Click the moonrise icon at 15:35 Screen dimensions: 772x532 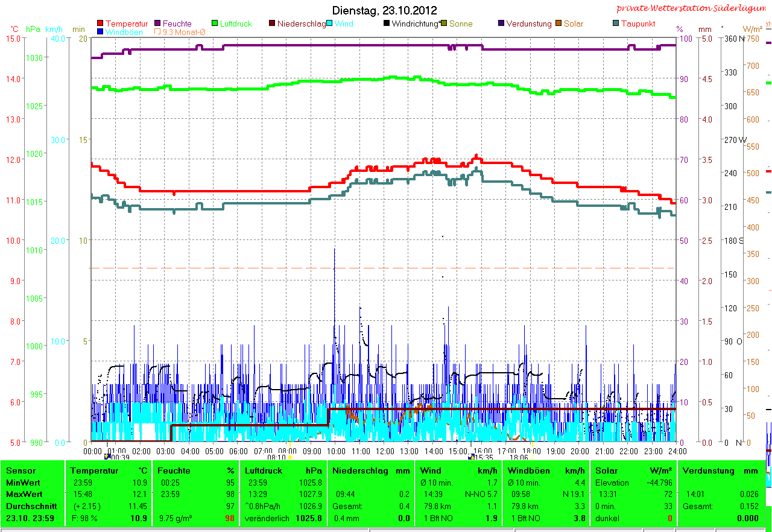pos(471,457)
